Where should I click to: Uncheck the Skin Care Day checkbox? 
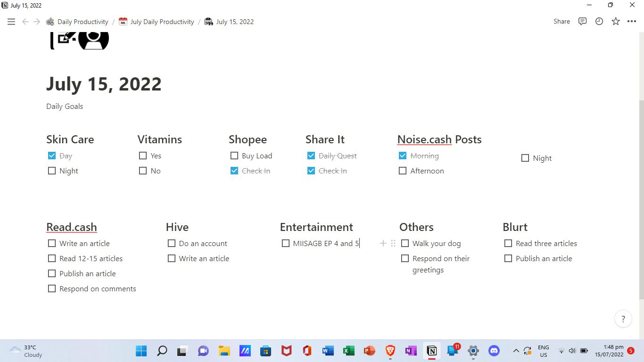coord(52,156)
